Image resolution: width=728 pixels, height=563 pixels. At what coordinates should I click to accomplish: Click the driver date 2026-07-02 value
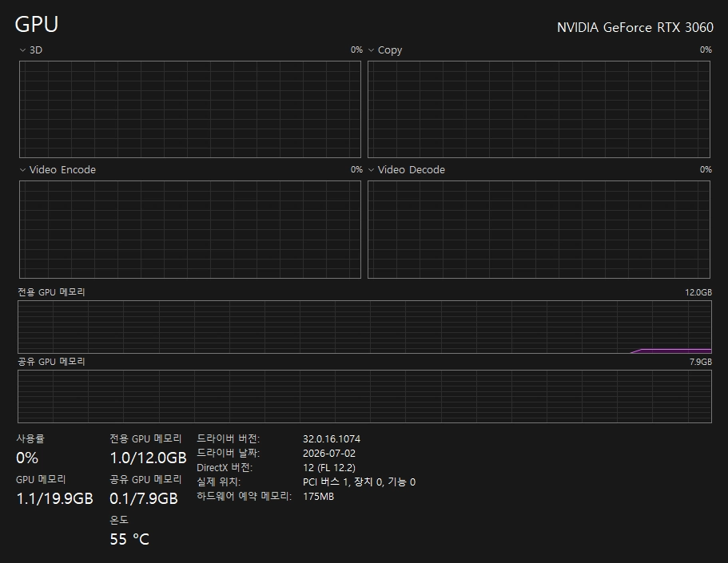(x=329, y=454)
